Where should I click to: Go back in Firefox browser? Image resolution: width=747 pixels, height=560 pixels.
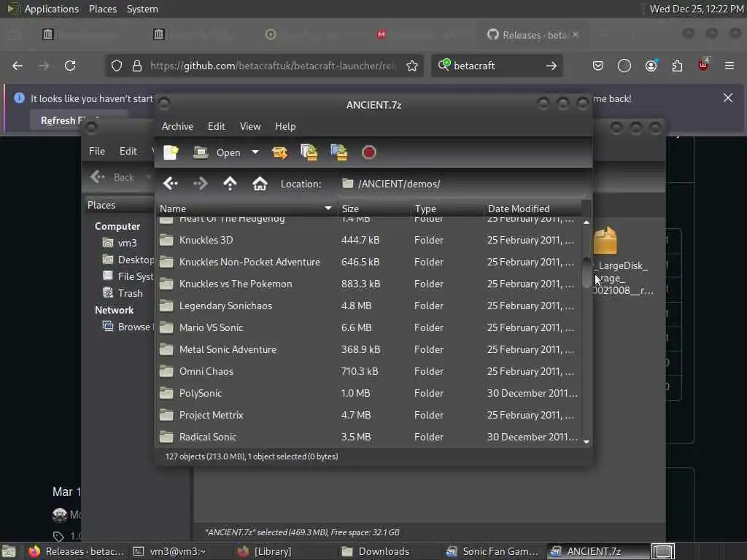coord(18,66)
